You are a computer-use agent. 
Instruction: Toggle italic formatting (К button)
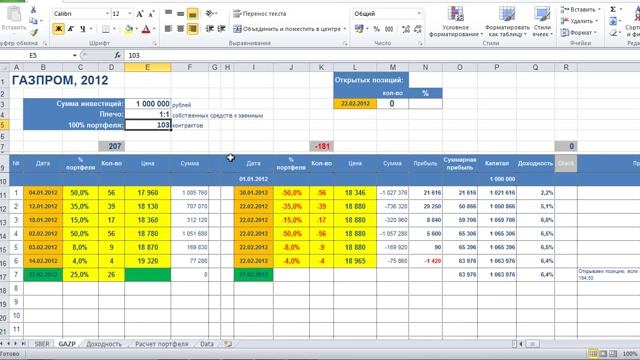(x=71, y=29)
